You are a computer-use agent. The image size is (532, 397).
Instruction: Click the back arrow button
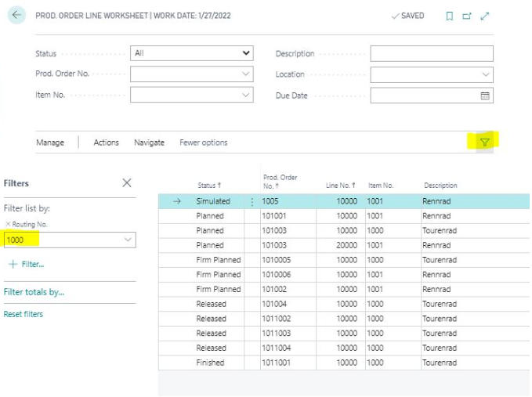(16, 16)
